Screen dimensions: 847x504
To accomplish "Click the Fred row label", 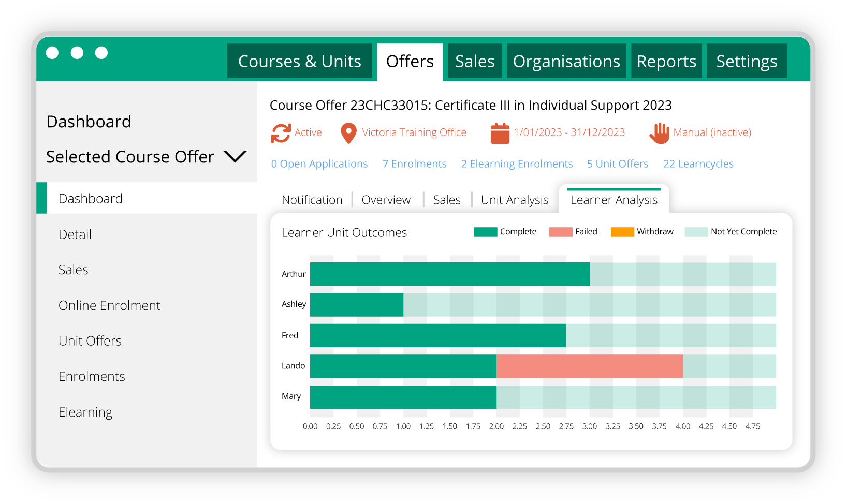I will point(290,335).
